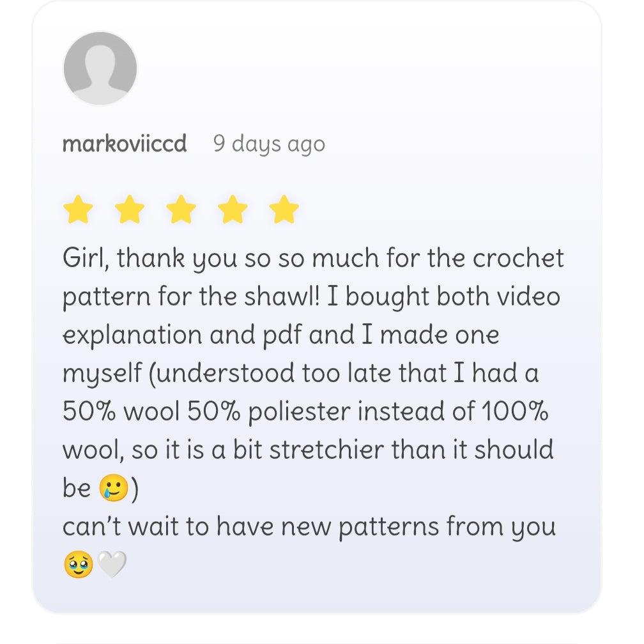Open the markoviiccd username profile

pos(125,144)
